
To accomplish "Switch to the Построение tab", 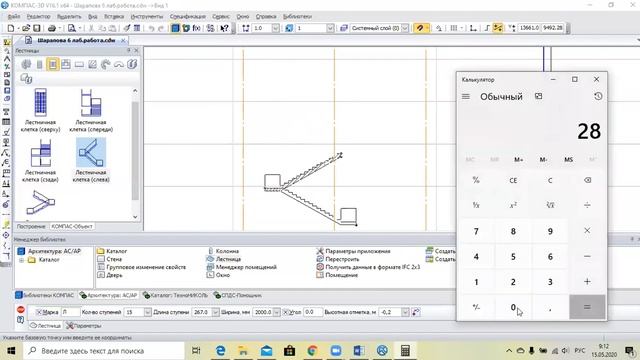I will pos(31,227).
